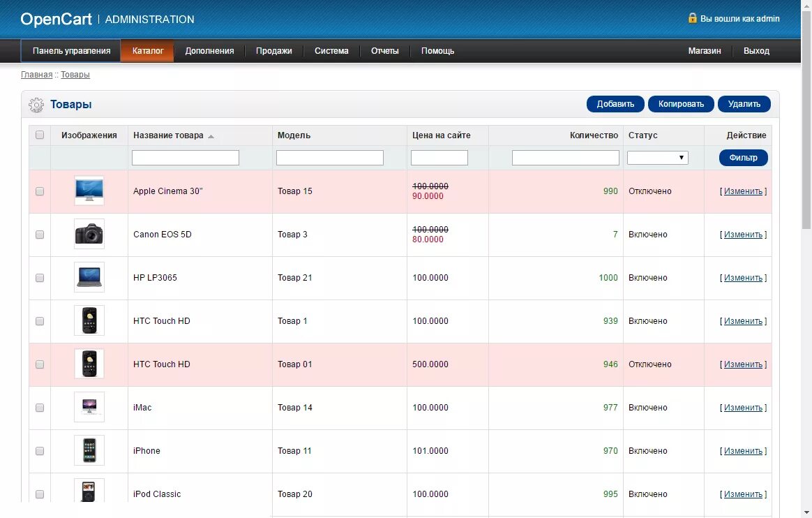812x518 pixels.
Task: Click the lock icon beside admin login text
Action: click(x=693, y=18)
